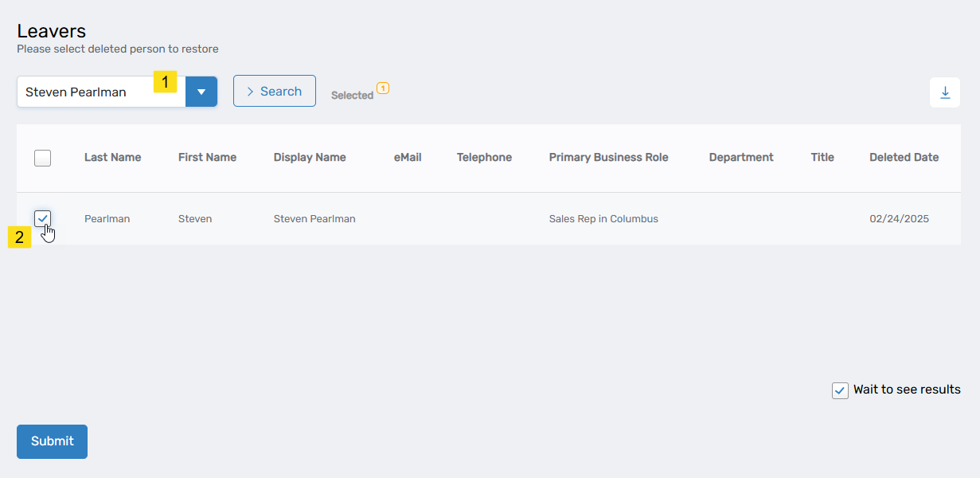The image size is (980, 478).
Task: Click the Submit button
Action: (x=52, y=441)
